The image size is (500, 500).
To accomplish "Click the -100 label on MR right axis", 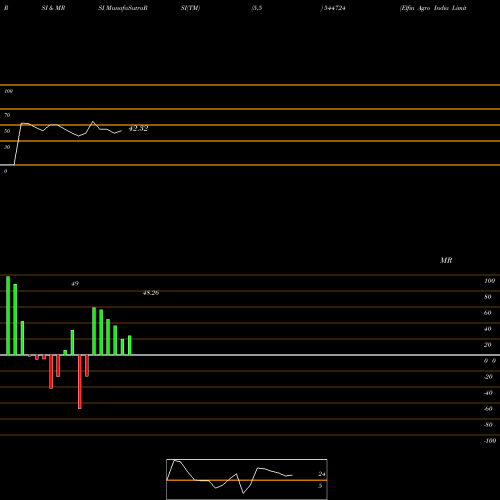I will pos(490,441).
